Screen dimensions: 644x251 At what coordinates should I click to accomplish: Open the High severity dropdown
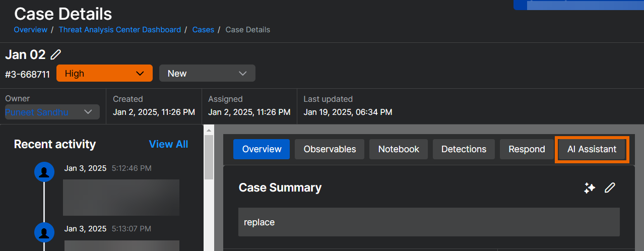coord(104,74)
